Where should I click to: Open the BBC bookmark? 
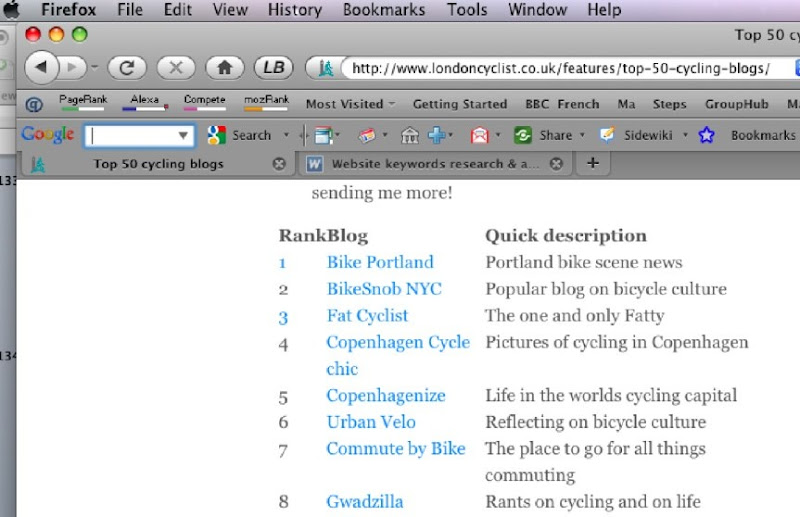coord(537,104)
